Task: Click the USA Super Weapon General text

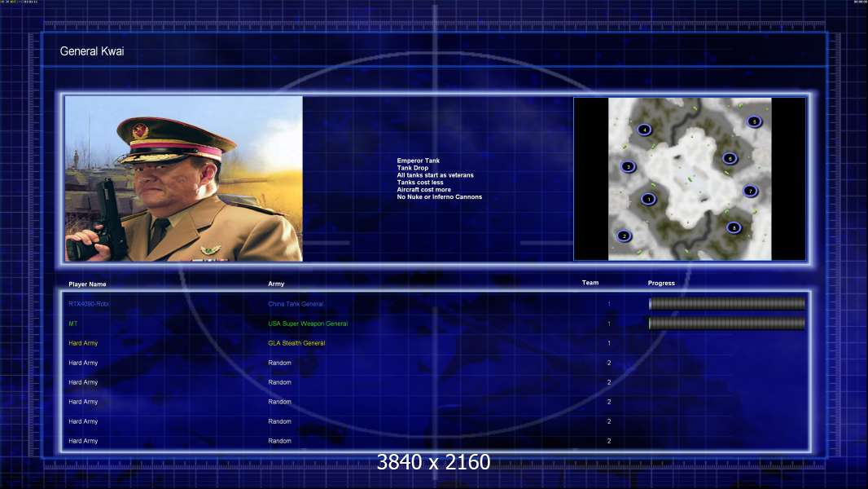Action: (x=308, y=324)
